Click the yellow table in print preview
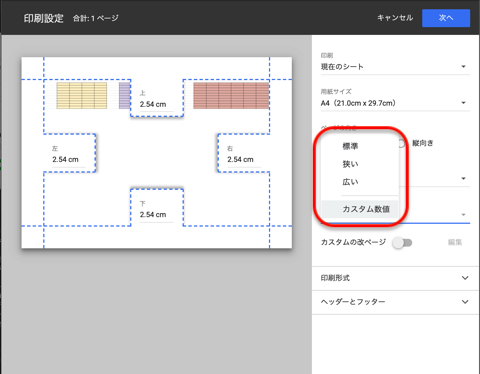The width and height of the screenshot is (480, 374). pos(82,96)
